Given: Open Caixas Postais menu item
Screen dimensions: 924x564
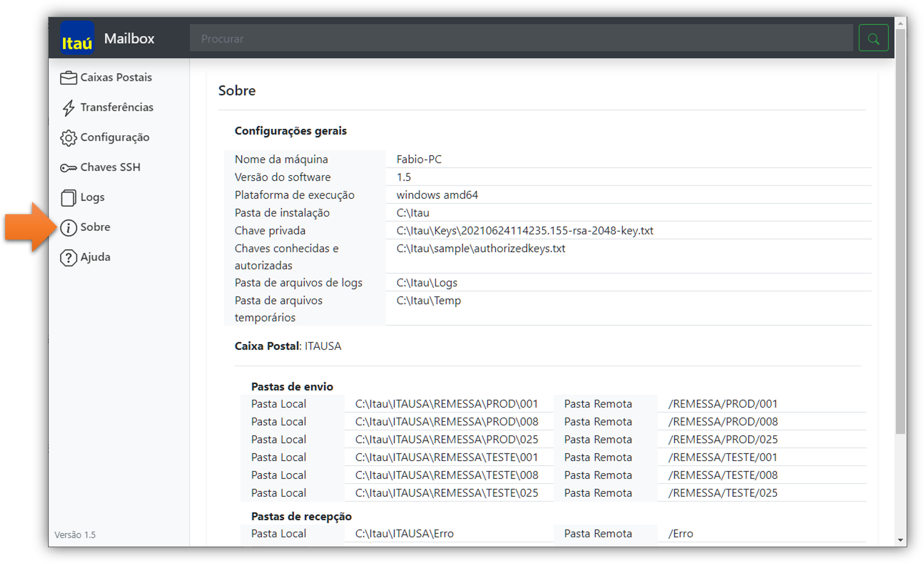Looking at the screenshot, I should click(116, 77).
